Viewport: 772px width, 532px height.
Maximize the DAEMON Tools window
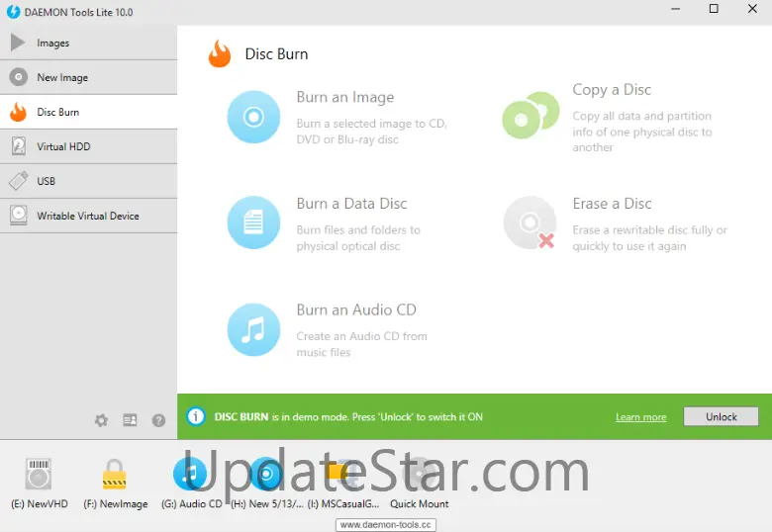(714, 9)
